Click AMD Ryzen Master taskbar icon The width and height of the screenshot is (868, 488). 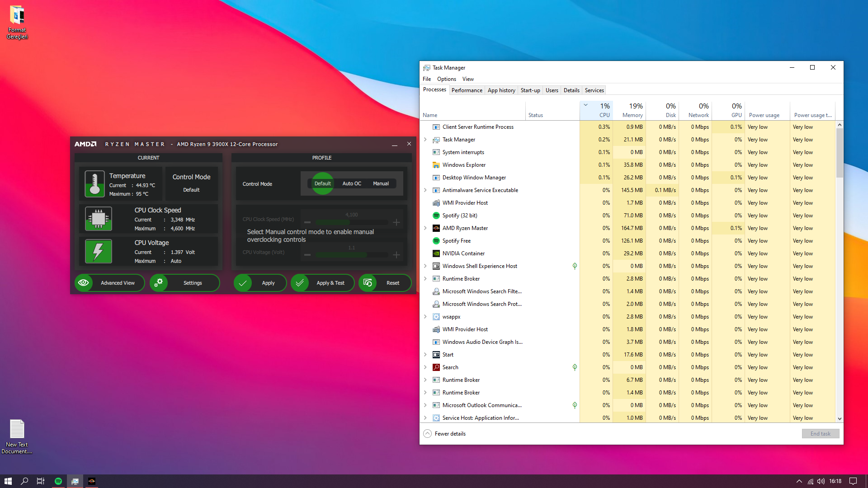92,481
